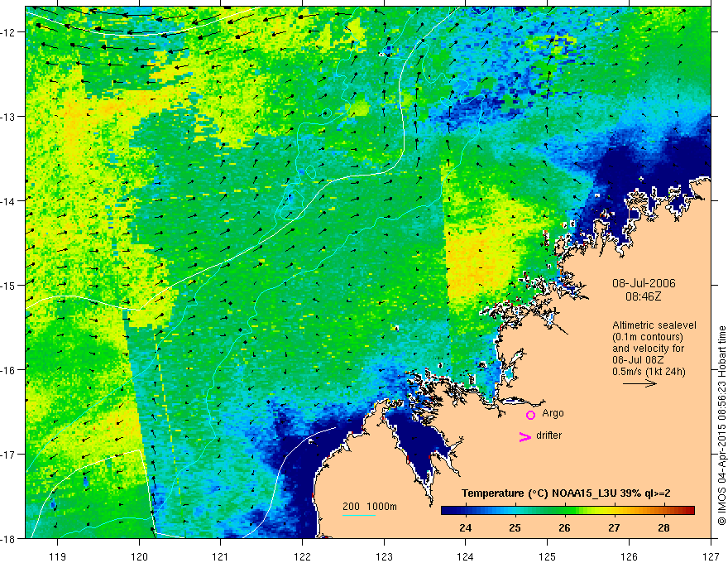Click the drifter legend label
The width and height of the screenshot is (728, 563).
(x=548, y=435)
